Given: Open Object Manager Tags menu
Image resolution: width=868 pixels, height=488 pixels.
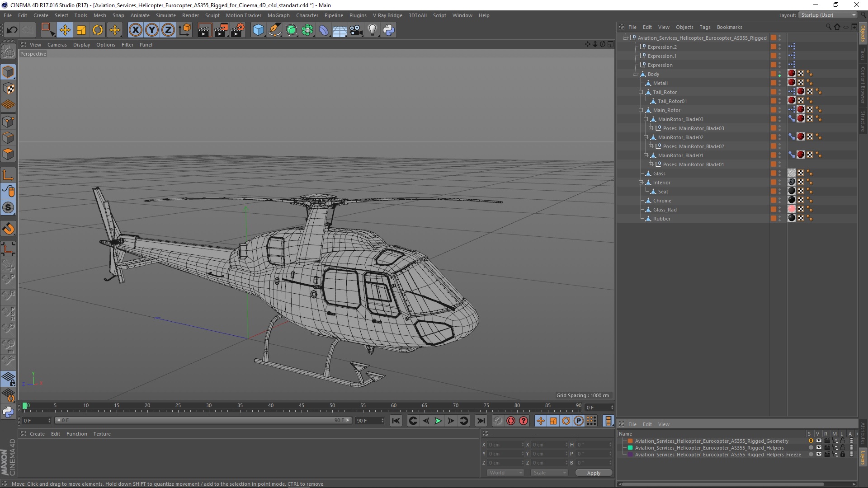Looking at the screenshot, I should [705, 27].
